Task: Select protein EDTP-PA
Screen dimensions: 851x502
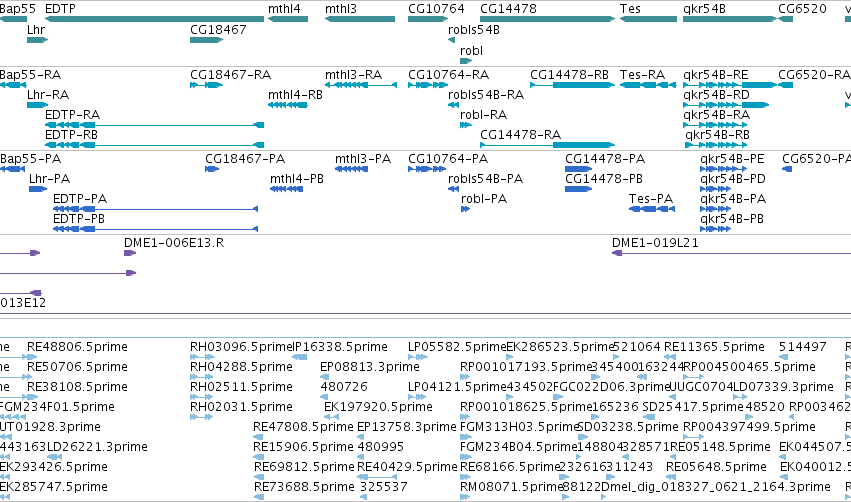Action: (155, 209)
